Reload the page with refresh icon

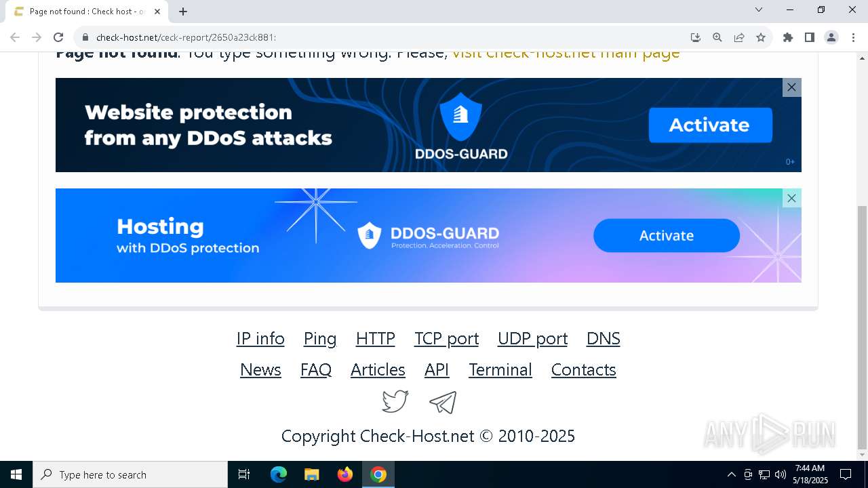pyautogui.click(x=58, y=37)
